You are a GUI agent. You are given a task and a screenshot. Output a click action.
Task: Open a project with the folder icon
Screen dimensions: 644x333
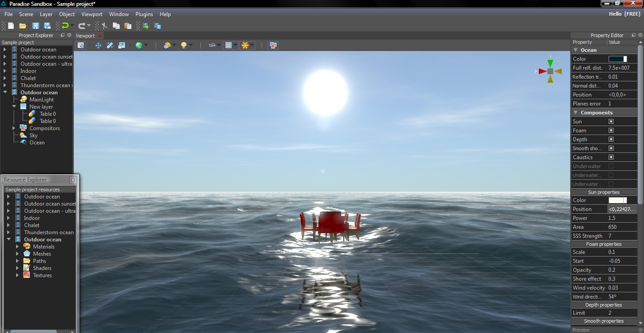[x=22, y=26]
